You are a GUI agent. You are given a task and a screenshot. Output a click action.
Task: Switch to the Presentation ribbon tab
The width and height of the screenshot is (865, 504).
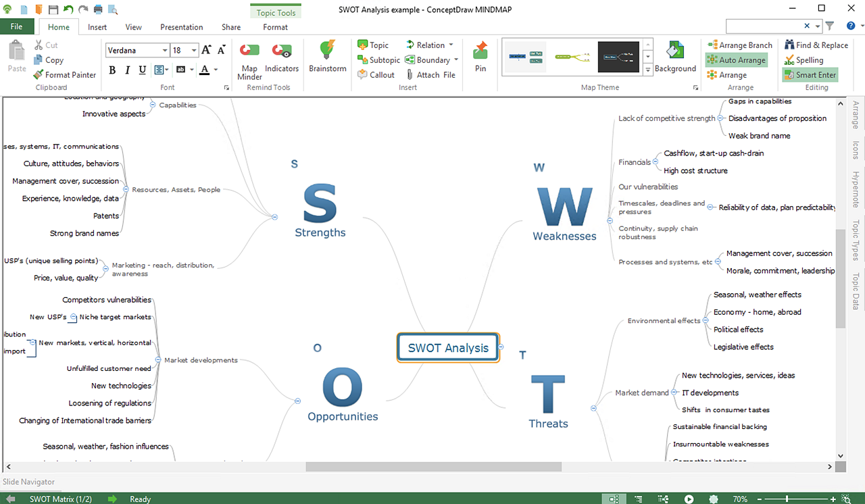(x=181, y=27)
